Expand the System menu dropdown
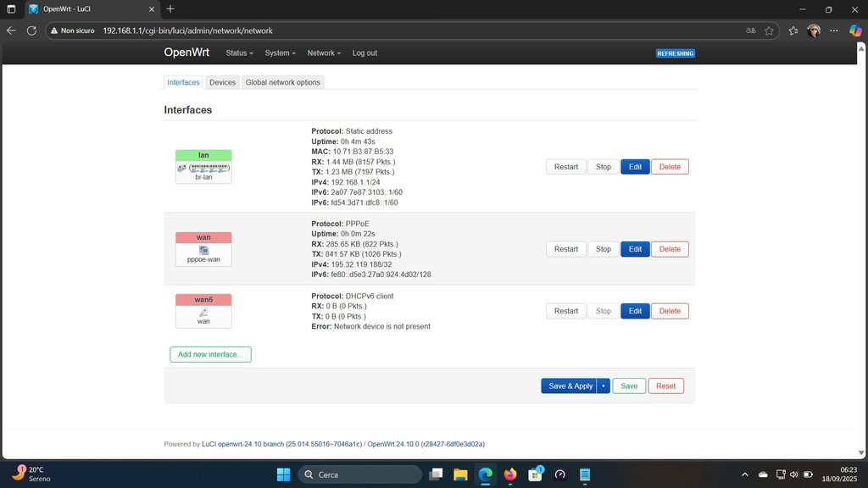 pyautogui.click(x=280, y=53)
